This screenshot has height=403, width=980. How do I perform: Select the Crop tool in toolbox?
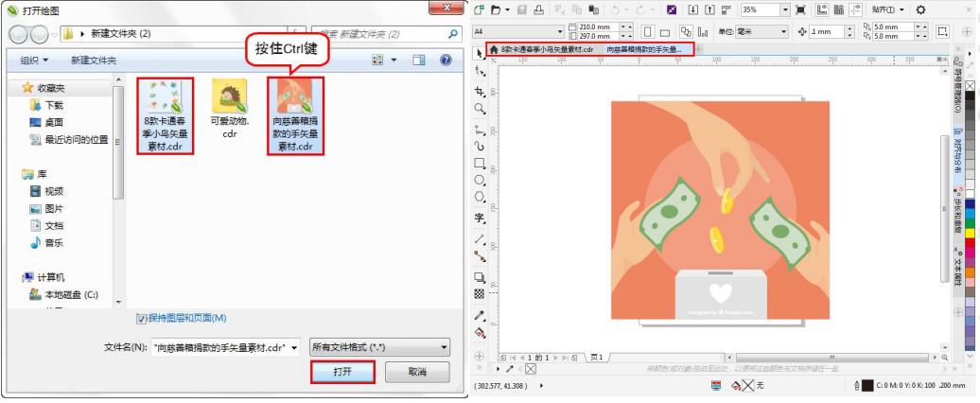[x=480, y=91]
